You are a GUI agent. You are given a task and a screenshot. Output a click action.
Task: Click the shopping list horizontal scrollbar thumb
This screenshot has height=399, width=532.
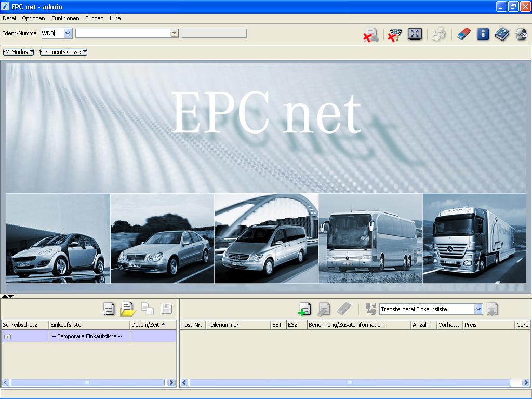87,383
